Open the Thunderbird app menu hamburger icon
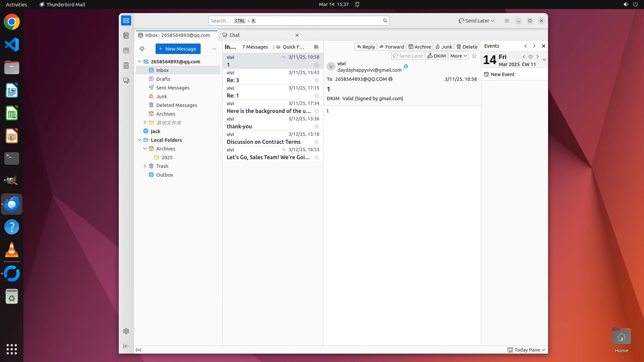Image resolution: width=644 pixels, height=362 pixels. click(x=506, y=21)
